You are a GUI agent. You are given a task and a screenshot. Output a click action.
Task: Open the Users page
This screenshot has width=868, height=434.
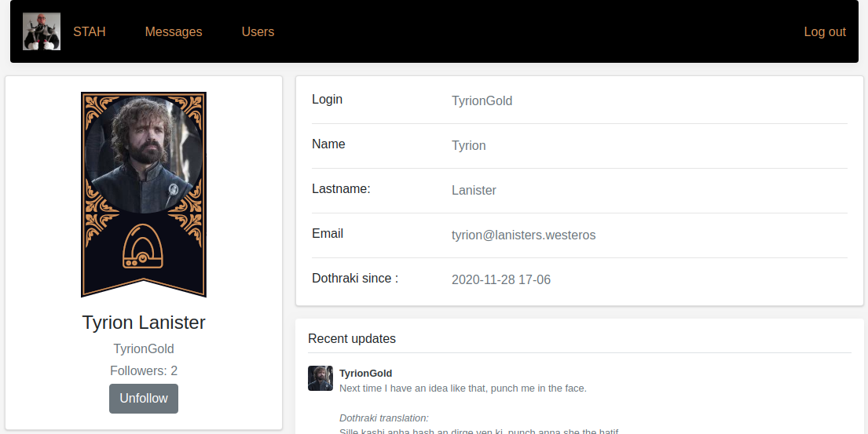[x=258, y=31]
